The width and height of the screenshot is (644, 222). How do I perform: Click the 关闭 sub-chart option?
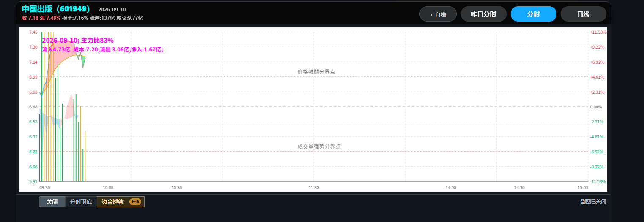click(x=52, y=202)
